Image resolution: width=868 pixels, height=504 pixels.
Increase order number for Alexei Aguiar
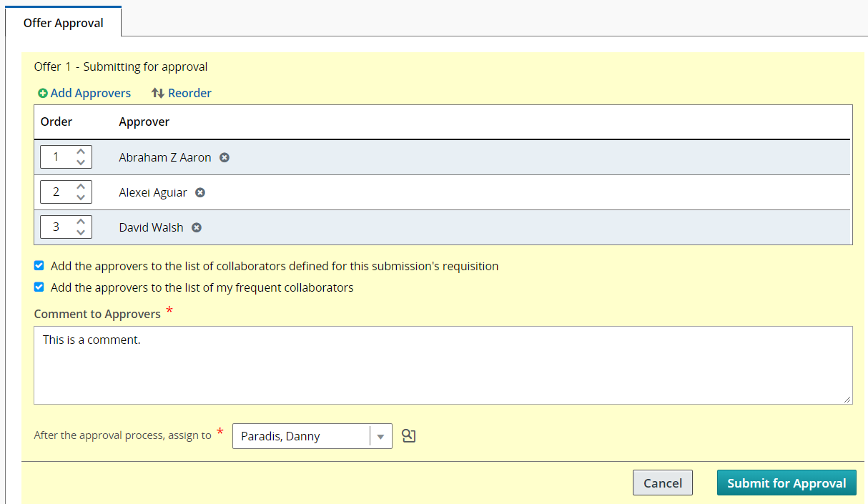81,187
